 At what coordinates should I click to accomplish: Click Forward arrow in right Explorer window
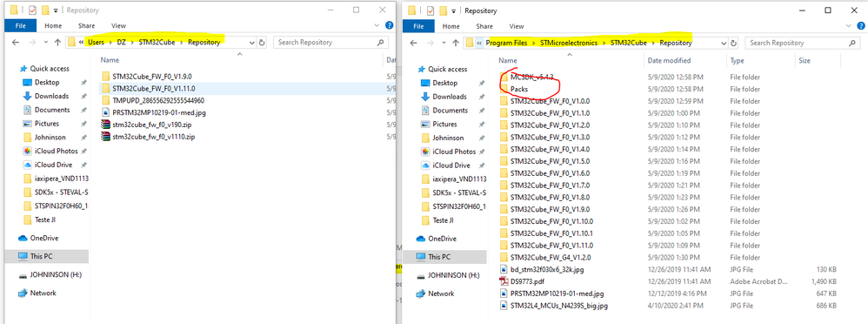pos(431,43)
